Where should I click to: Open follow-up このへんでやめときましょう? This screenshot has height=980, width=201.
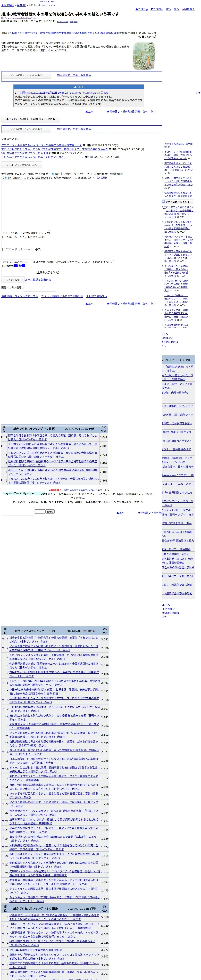(x=43, y=157)
